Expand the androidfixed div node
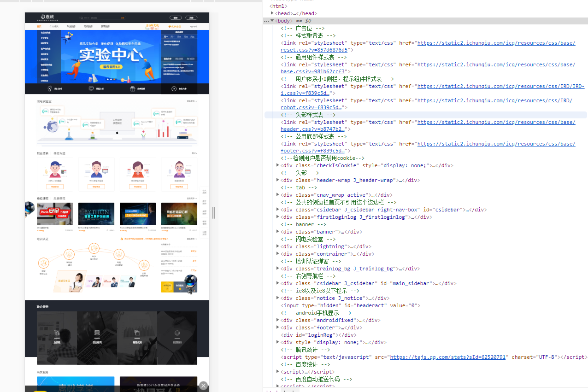 point(277,320)
